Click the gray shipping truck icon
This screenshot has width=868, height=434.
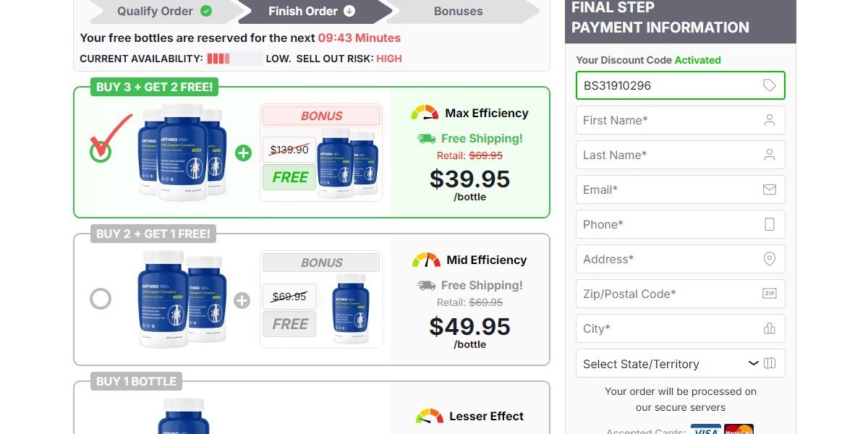[426, 285]
